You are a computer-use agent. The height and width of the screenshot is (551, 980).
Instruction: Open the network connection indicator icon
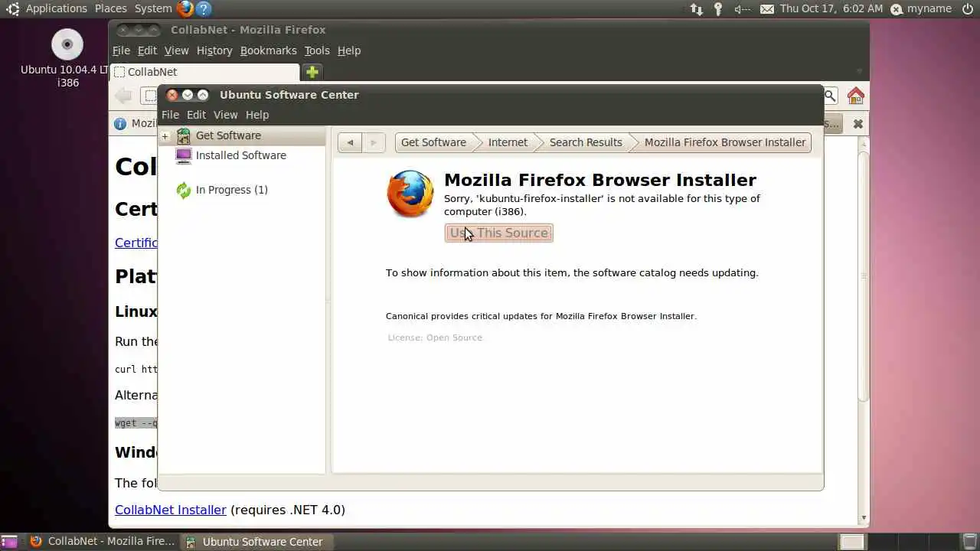tap(696, 9)
